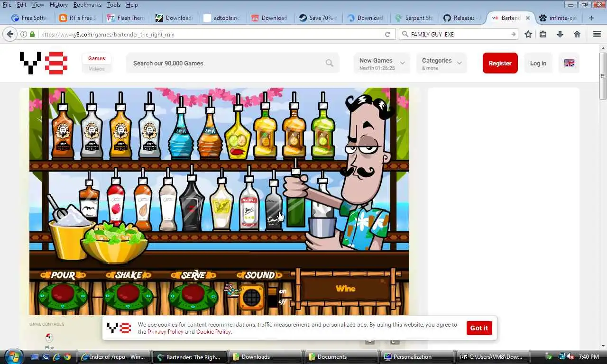607x364 pixels.
Task: Switch to the Save 70% Steam tab
Action: click(318, 18)
